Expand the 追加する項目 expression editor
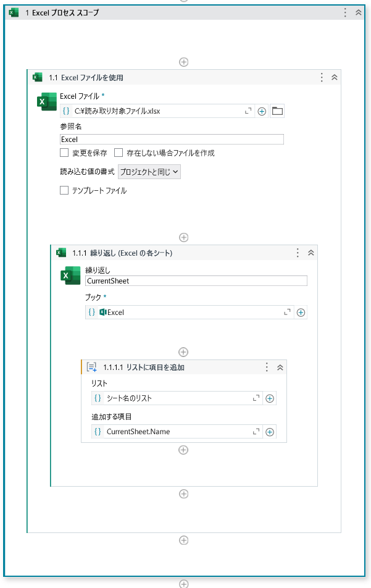 (x=256, y=432)
